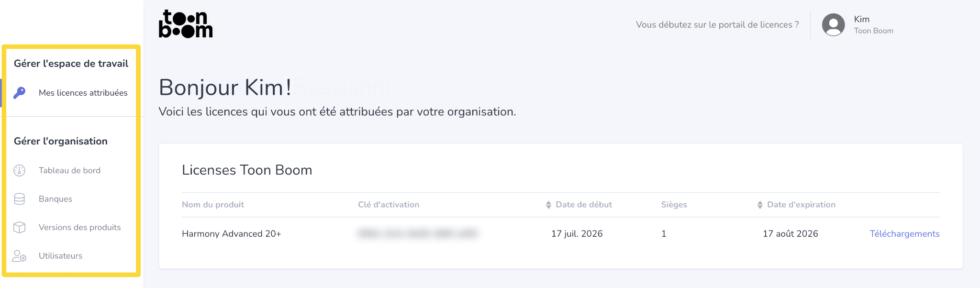Click the key icon for assigned licenses

coord(20,93)
